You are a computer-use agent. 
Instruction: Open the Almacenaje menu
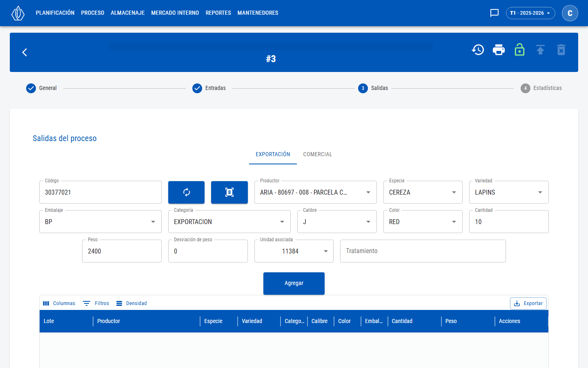128,13
